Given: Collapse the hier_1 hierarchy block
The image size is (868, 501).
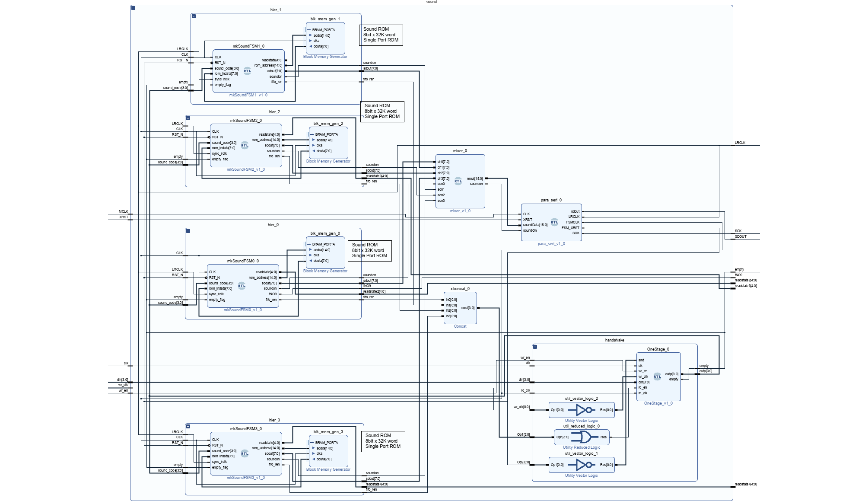Looking at the screenshot, I should click(x=194, y=16).
